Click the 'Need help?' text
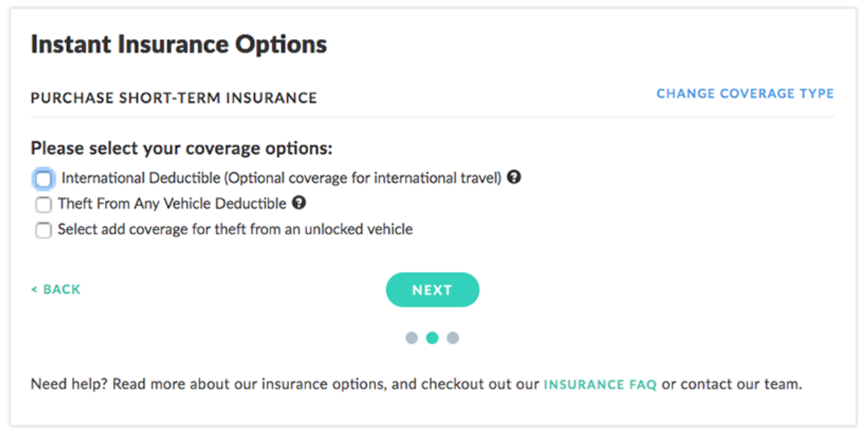This screenshot has width=868, height=437. point(67,385)
